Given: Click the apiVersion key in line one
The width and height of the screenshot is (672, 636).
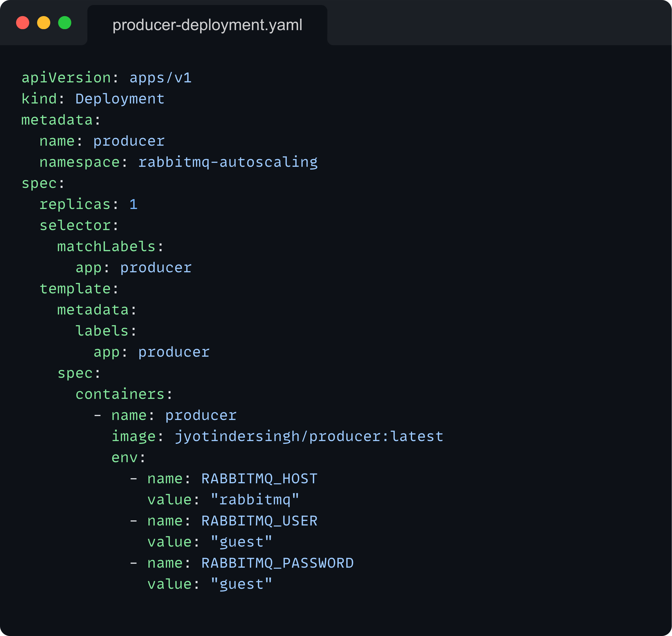Looking at the screenshot, I should pos(66,78).
